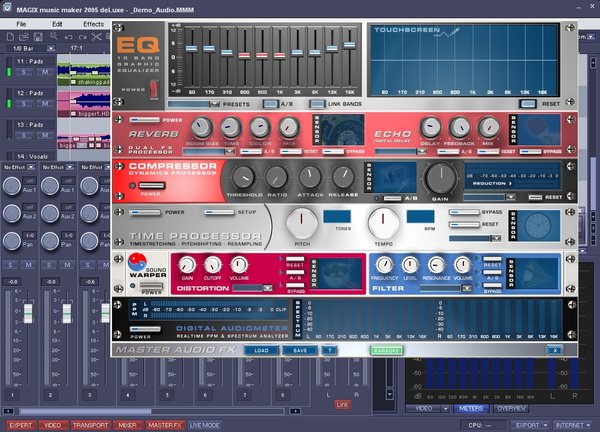Open the Filter preset dropdown
600x432 pixels.
coord(446,288)
